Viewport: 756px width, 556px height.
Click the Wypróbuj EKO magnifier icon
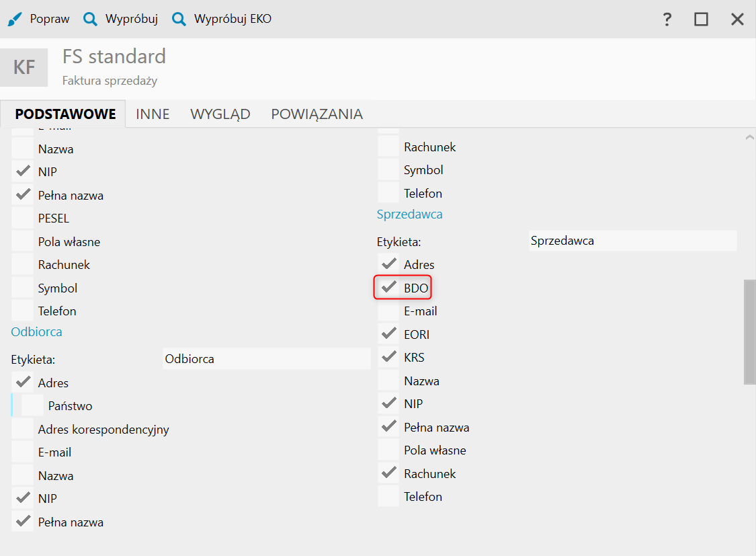pyautogui.click(x=179, y=19)
